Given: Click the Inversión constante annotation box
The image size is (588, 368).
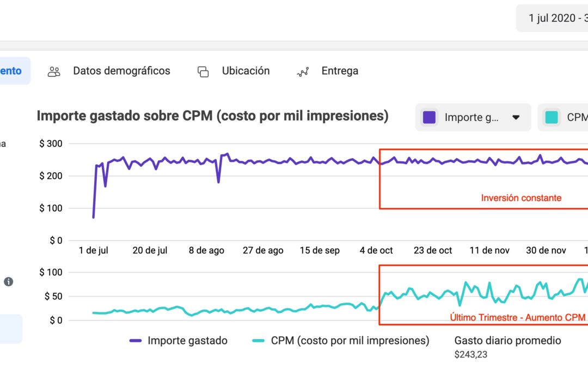Looking at the screenshot, I should tap(520, 198).
